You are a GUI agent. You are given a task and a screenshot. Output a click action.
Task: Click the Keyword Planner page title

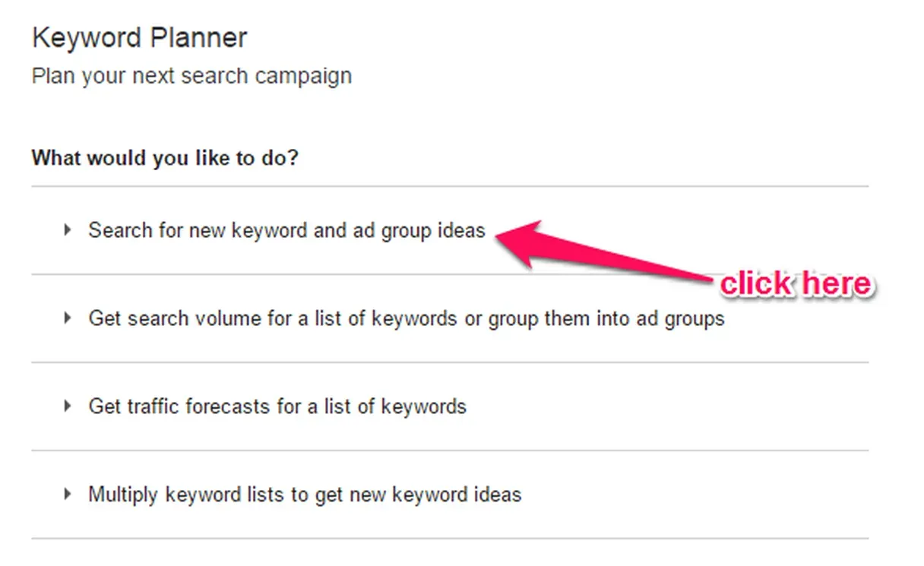(140, 38)
